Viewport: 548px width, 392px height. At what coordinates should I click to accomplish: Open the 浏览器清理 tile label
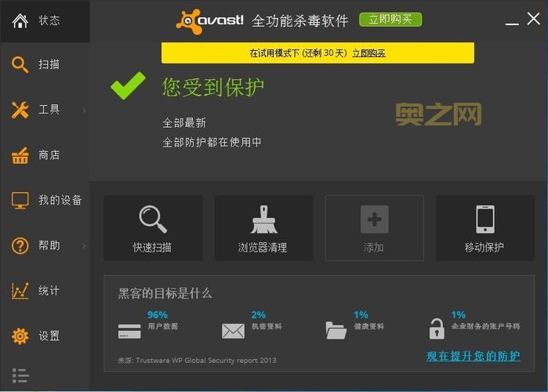263,248
